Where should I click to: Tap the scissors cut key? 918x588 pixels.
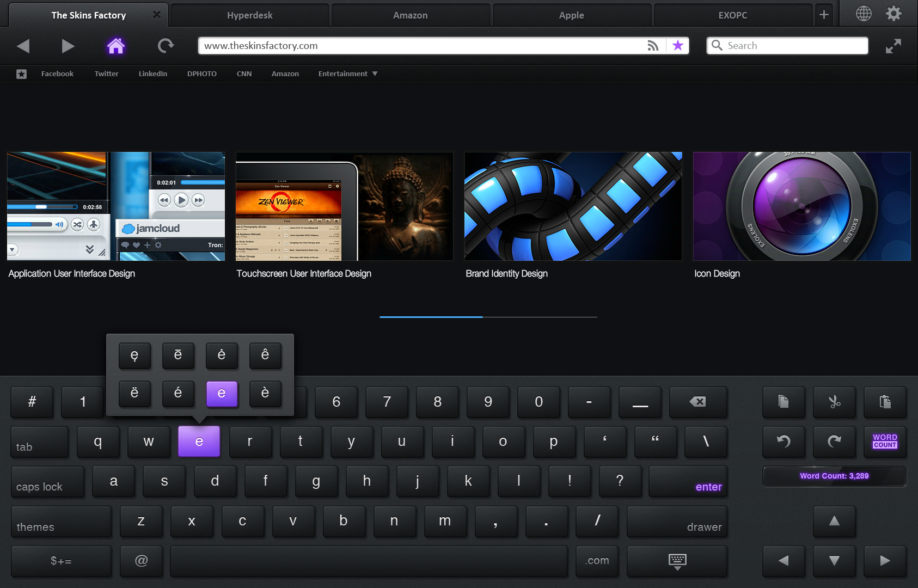[834, 402]
